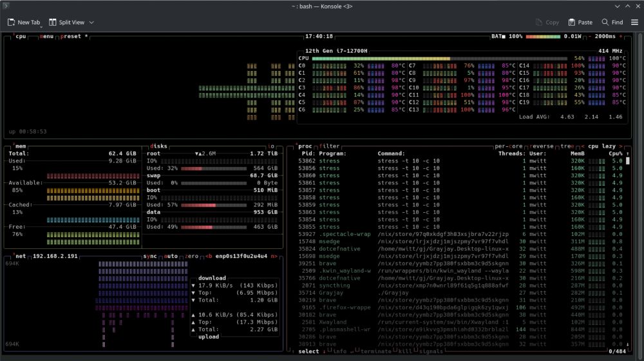Toggle the mem box label
The height and width of the screenshot is (361, 644).
pyautogui.click(x=21, y=146)
